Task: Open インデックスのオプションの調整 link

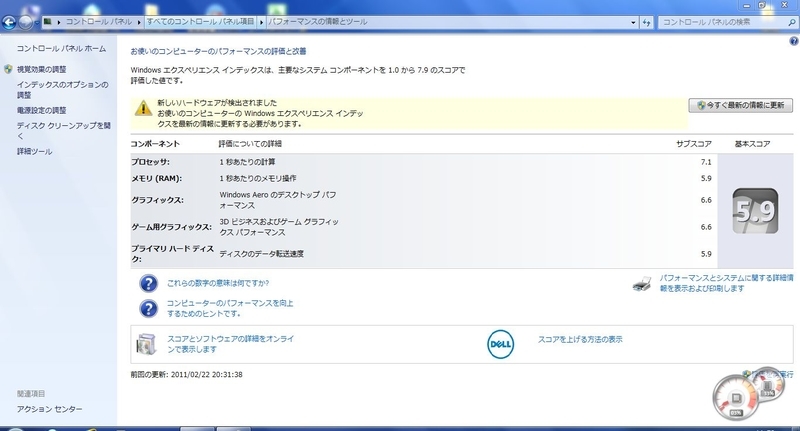Action: pyautogui.click(x=62, y=90)
